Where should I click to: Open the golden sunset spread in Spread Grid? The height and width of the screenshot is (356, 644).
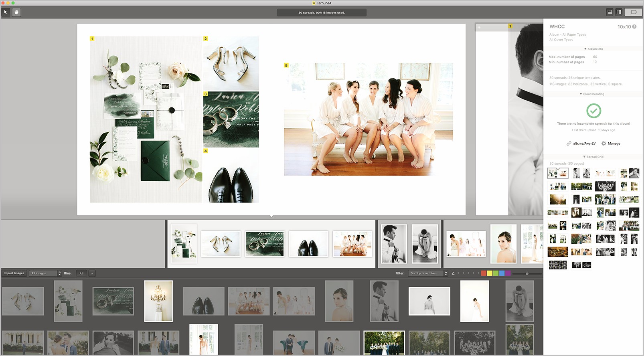pos(558,199)
